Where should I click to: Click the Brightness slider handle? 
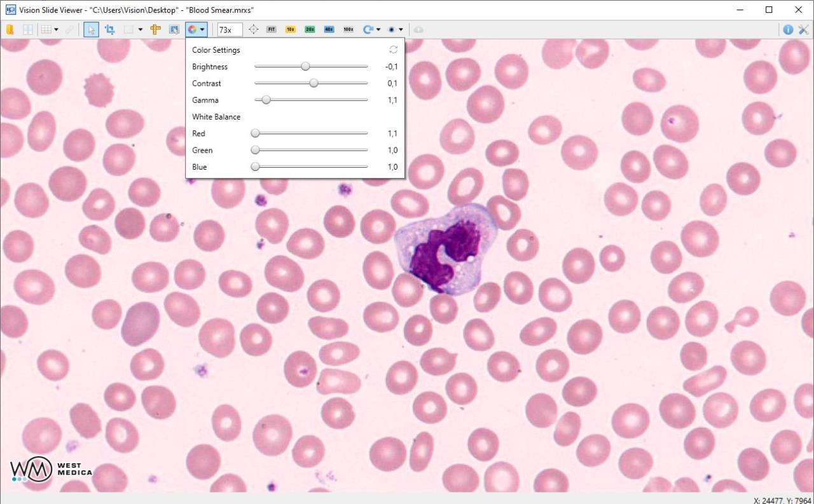click(305, 66)
